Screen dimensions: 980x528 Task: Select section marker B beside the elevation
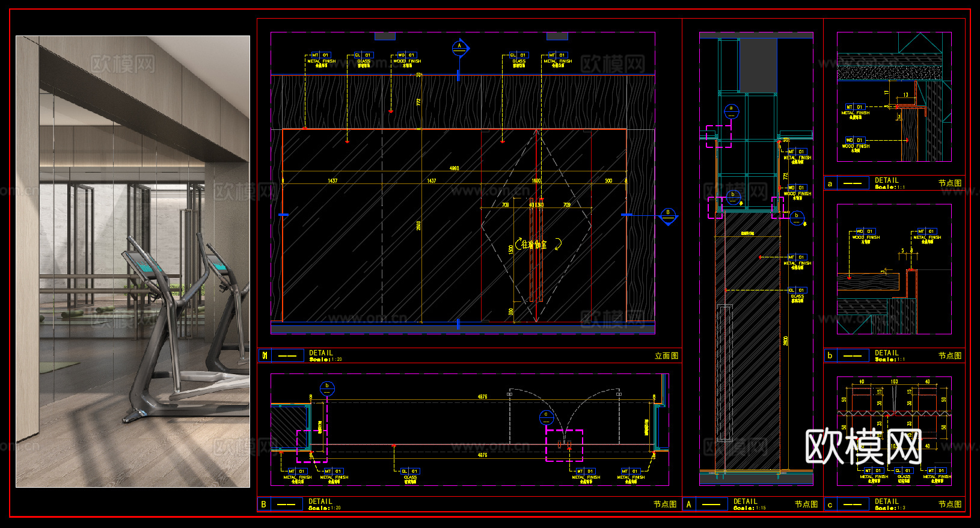pyautogui.click(x=668, y=215)
